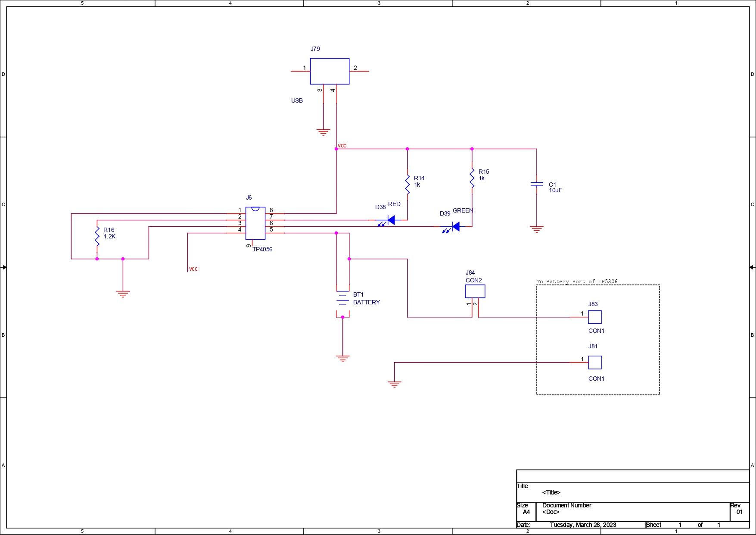Select the J81 connector square
This screenshot has width=756, height=535.
point(595,363)
